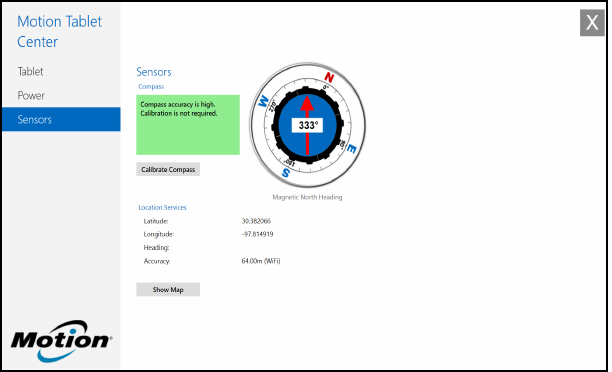Click the accuracy value 64.00m (WiFi)

pos(261,261)
